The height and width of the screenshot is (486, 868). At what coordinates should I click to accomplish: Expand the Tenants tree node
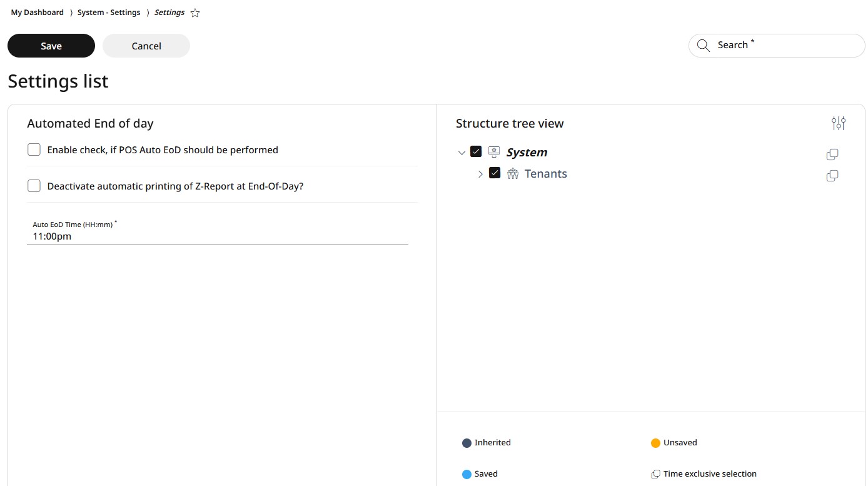point(480,174)
